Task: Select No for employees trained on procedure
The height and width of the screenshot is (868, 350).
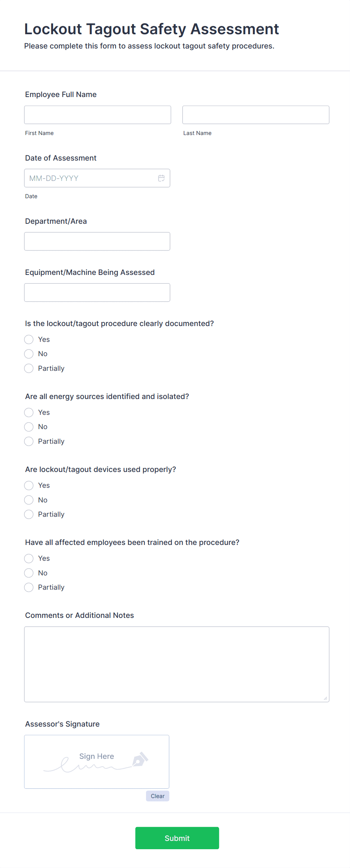Action: tap(29, 573)
